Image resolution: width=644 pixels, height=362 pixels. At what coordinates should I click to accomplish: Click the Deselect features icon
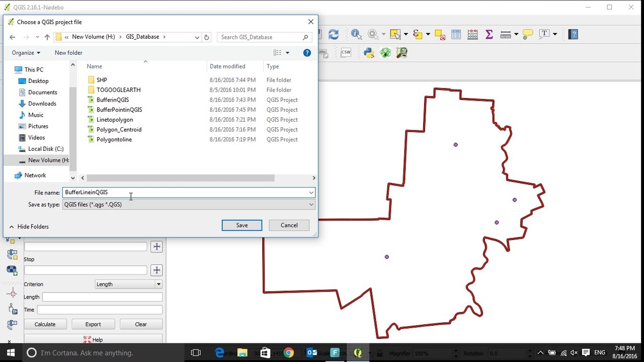pos(439,34)
